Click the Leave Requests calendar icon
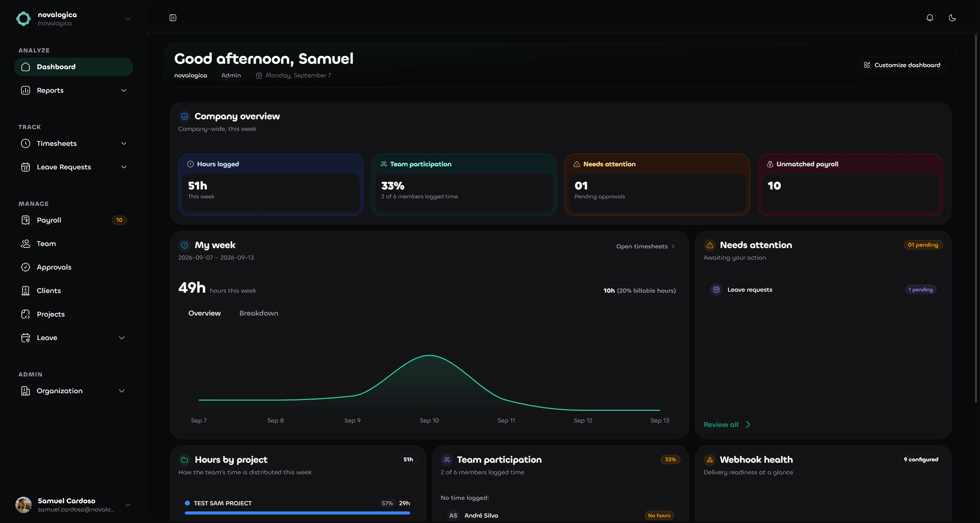The width and height of the screenshot is (980, 523). 26,167
